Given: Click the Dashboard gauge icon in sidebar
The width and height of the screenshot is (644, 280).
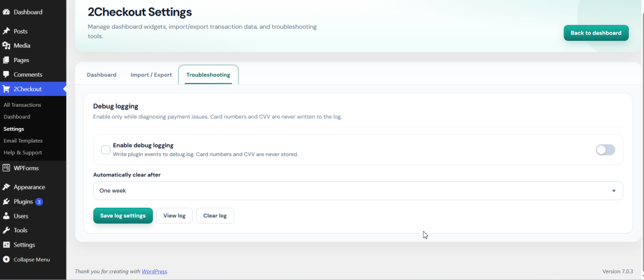Looking at the screenshot, I should click(x=6, y=12).
